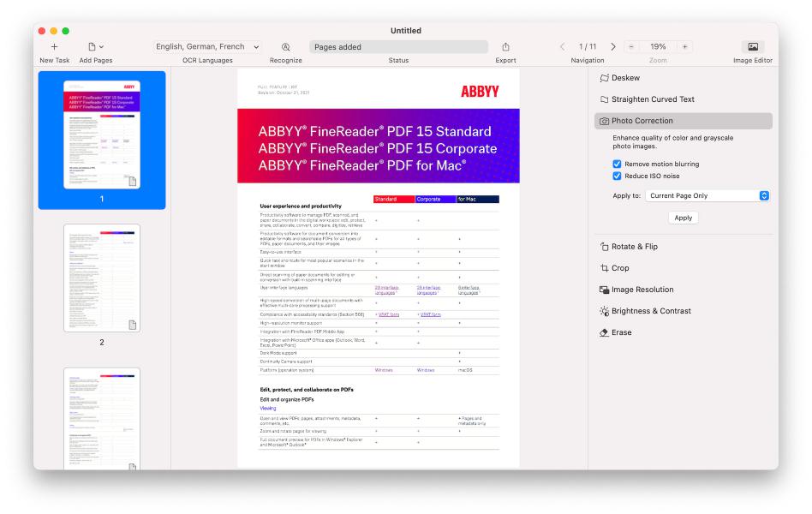Go to previous page arrow
The width and height of the screenshot is (812, 514).
coord(563,46)
